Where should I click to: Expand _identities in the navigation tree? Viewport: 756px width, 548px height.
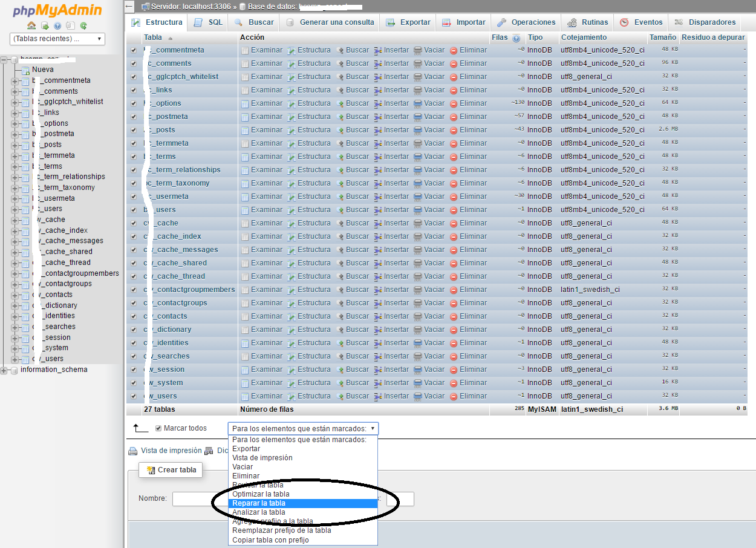coord(15,316)
